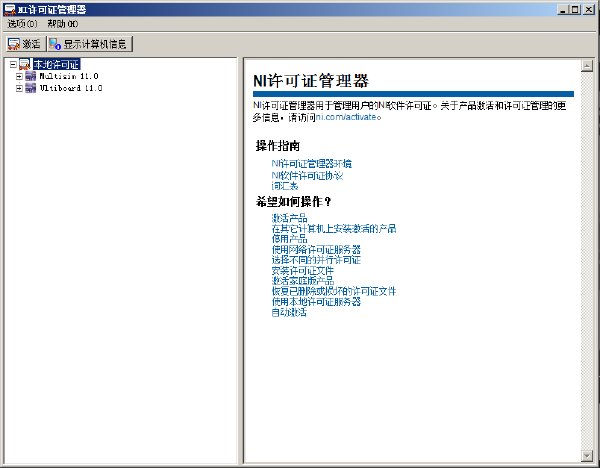
Task: Open 恢复已删除或损坏的许可证文件 link
Action: pos(334,291)
